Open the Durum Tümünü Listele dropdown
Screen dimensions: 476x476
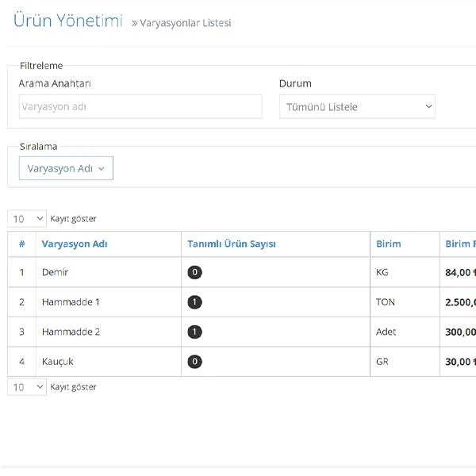coord(357,106)
